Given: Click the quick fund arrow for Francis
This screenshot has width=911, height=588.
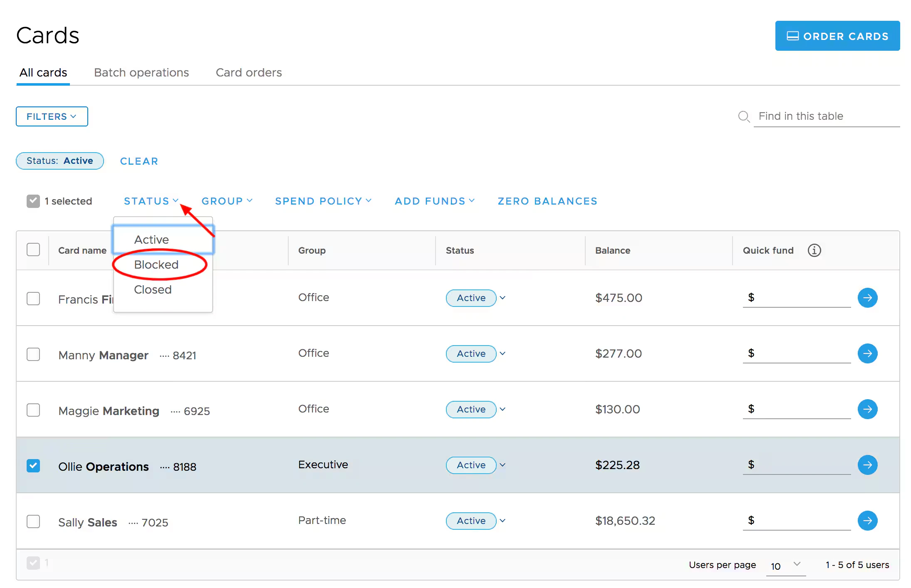Looking at the screenshot, I should (867, 298).
